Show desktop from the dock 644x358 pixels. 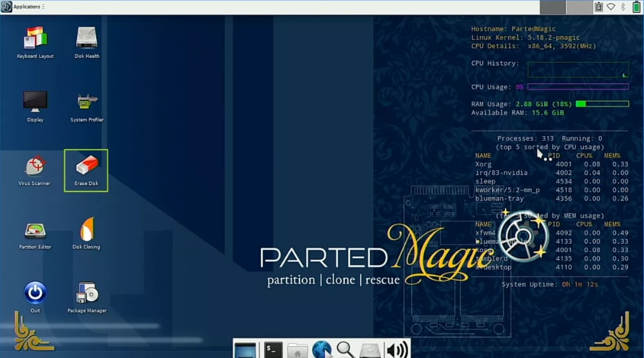245,350
